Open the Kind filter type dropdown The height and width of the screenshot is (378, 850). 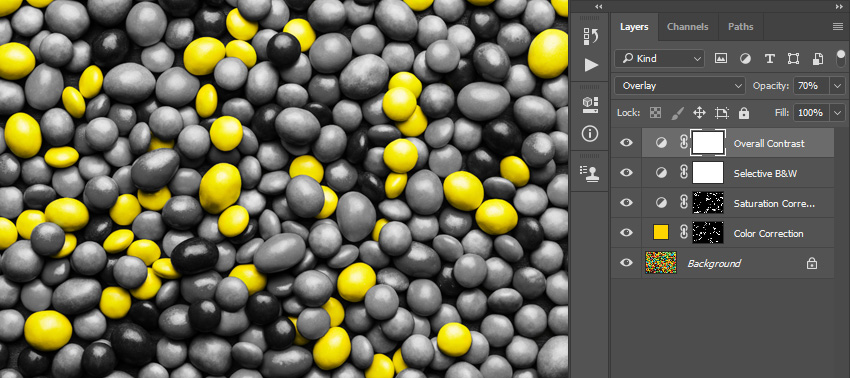(x=659, y=59)
